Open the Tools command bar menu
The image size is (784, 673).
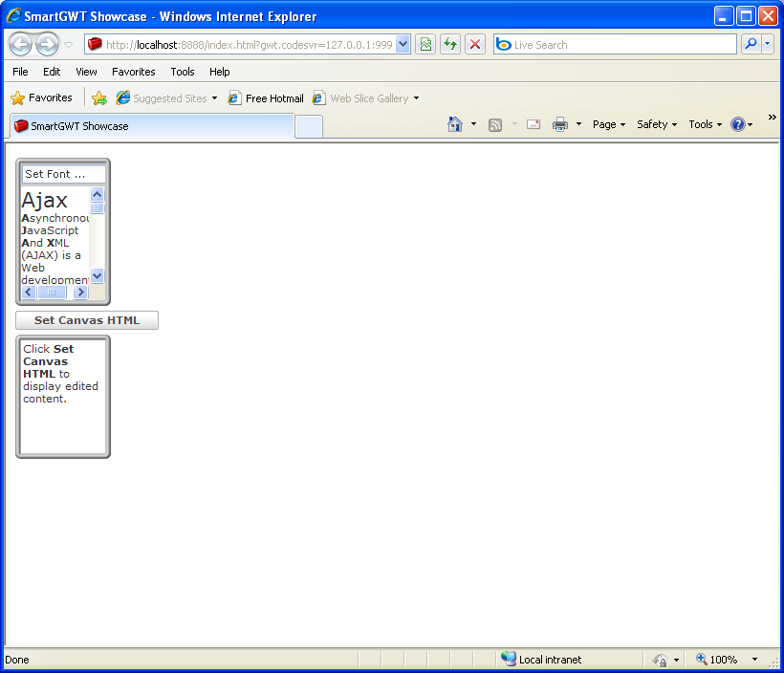705,124
